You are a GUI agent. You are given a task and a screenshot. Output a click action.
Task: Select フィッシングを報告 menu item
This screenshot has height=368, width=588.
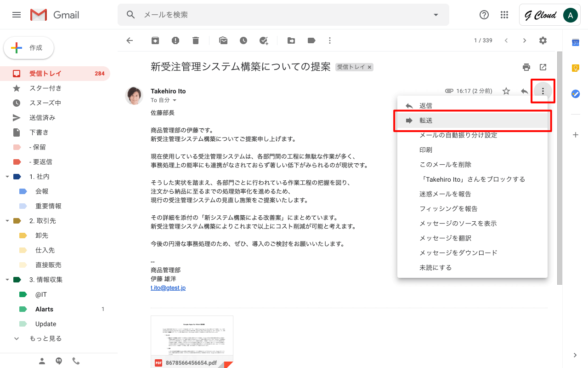tap(472, 209)
